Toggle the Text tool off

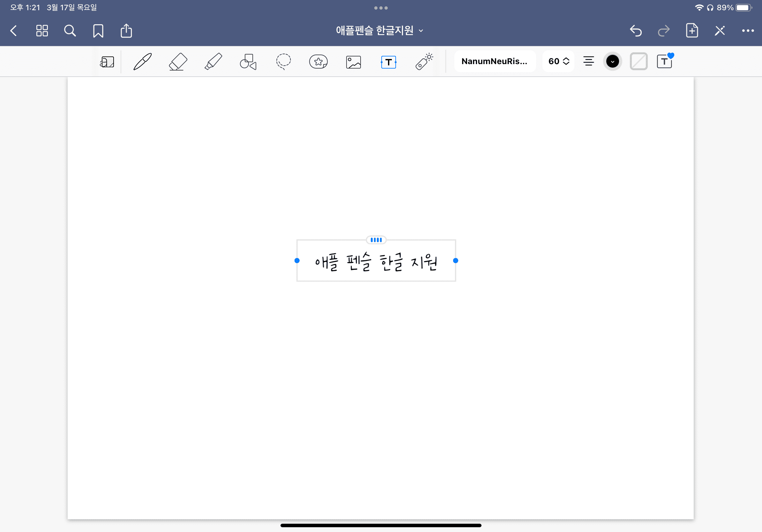[x=389, y=61]
